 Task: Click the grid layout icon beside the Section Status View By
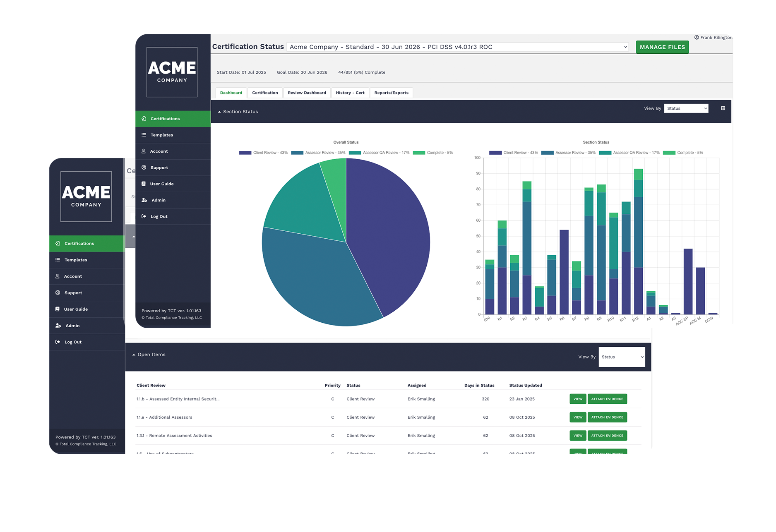[723, 108]
